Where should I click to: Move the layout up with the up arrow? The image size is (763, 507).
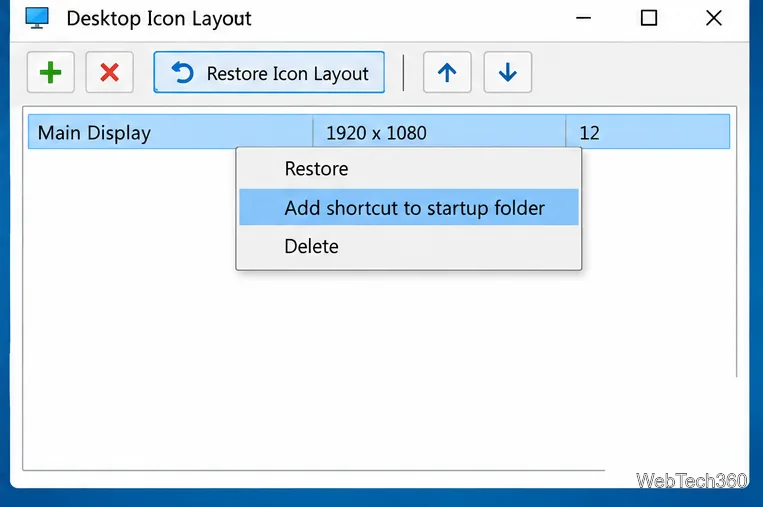tap(447, 72)
